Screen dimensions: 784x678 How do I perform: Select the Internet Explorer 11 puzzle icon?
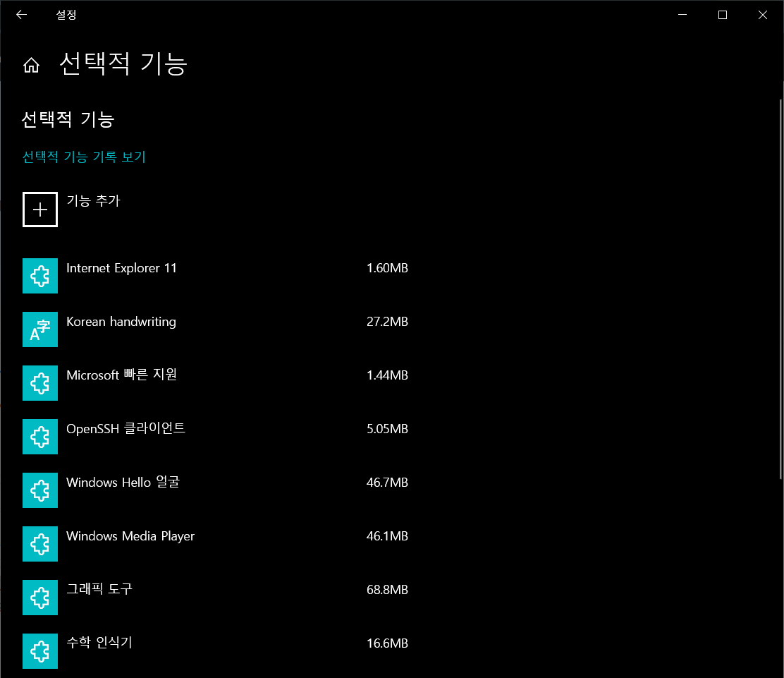[x=40, y=276]
